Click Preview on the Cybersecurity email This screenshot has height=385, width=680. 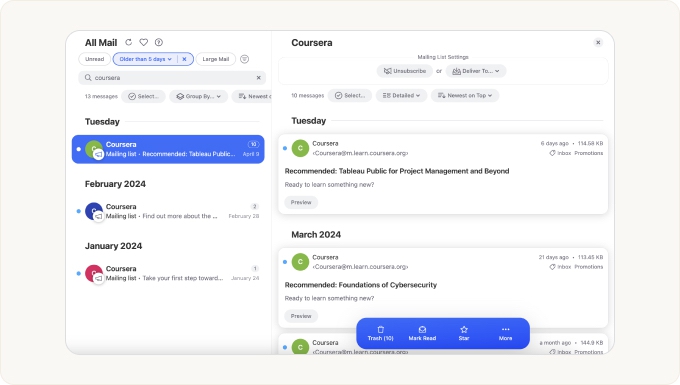pos(301,316)
